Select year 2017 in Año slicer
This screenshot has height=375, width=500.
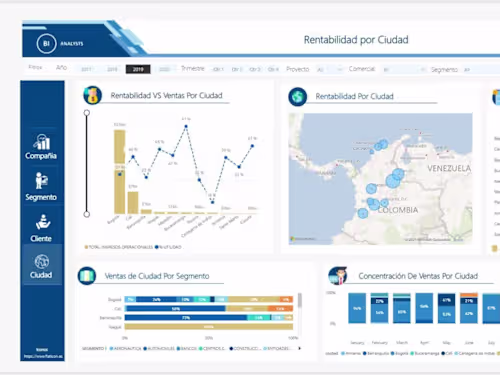coord(86,69)
